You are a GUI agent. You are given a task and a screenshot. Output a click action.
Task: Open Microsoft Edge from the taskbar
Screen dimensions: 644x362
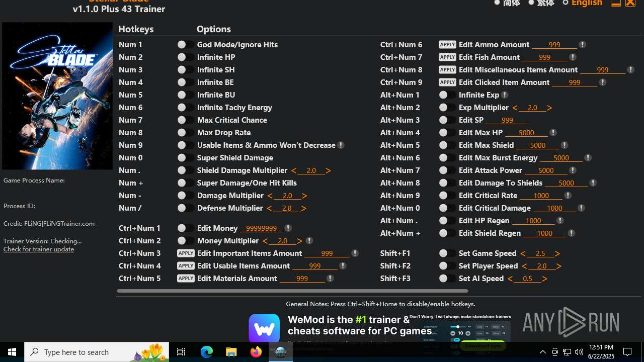pyautogui.click(x=207, y=352)
